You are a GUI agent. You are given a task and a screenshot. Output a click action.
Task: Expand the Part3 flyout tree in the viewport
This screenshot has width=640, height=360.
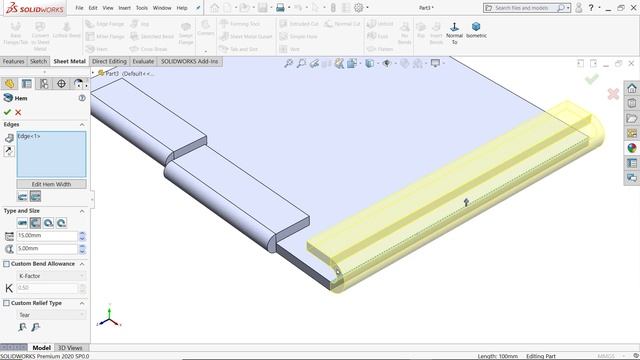(93, 73)
